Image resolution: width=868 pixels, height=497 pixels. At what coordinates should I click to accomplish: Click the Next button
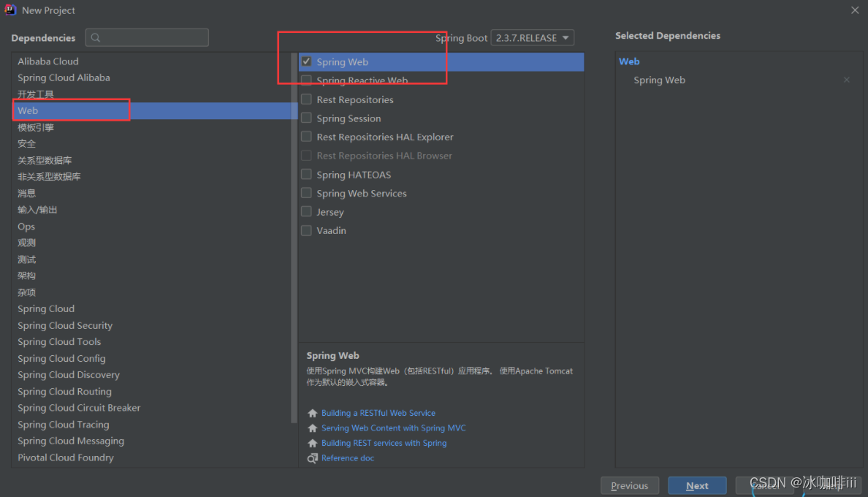pyautogui.click(x=697, y=485)
